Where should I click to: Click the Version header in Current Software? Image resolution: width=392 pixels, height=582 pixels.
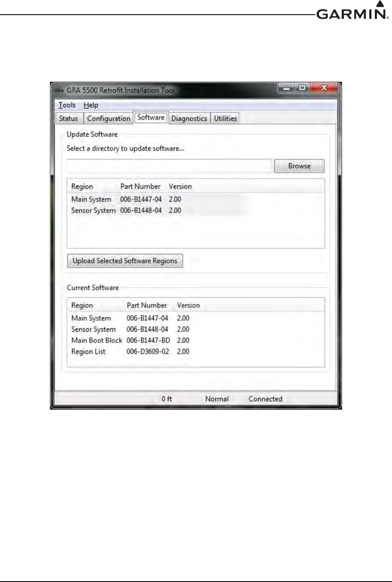[x=188, y=306]
